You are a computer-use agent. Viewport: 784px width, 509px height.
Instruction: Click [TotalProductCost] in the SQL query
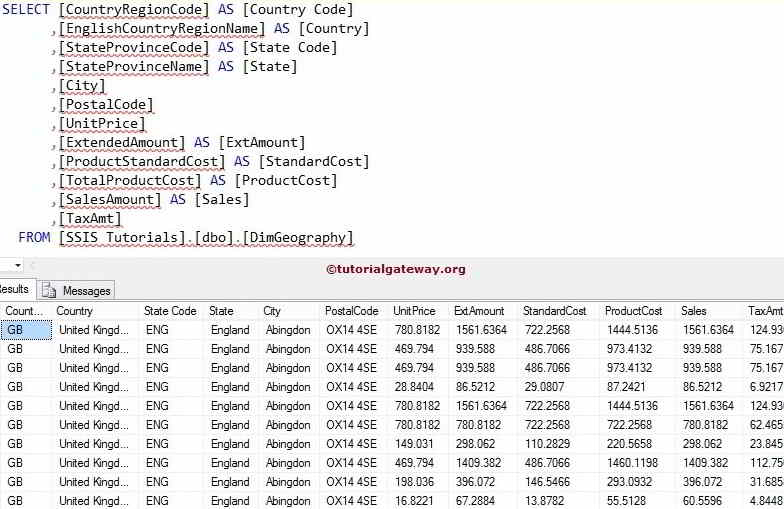(x=130, y=180)
